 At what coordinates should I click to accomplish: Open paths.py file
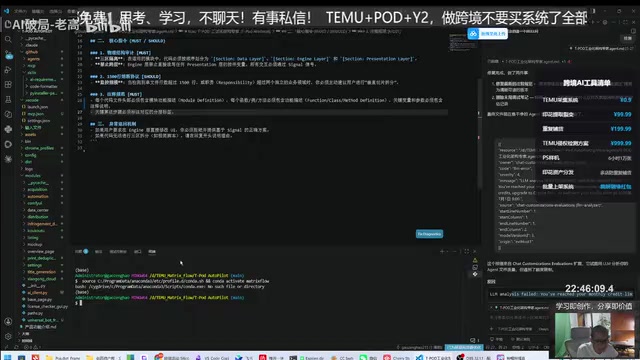click(x=35, y=313)
